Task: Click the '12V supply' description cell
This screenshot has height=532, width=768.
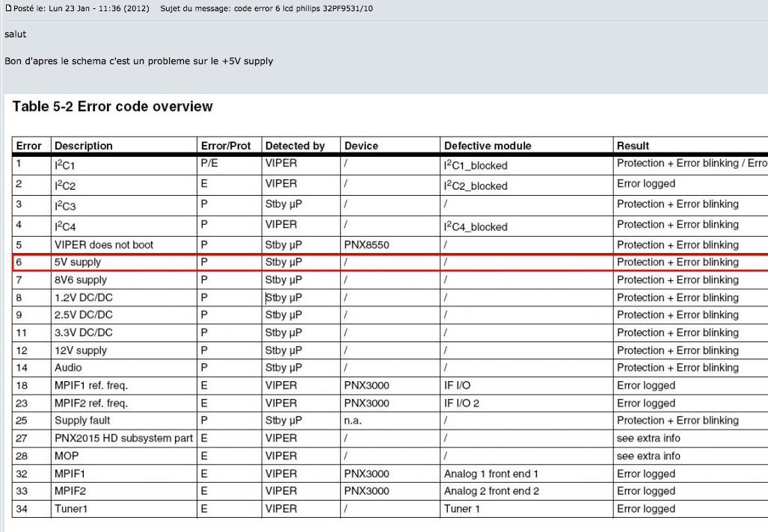Action: [x=81, y=350]
